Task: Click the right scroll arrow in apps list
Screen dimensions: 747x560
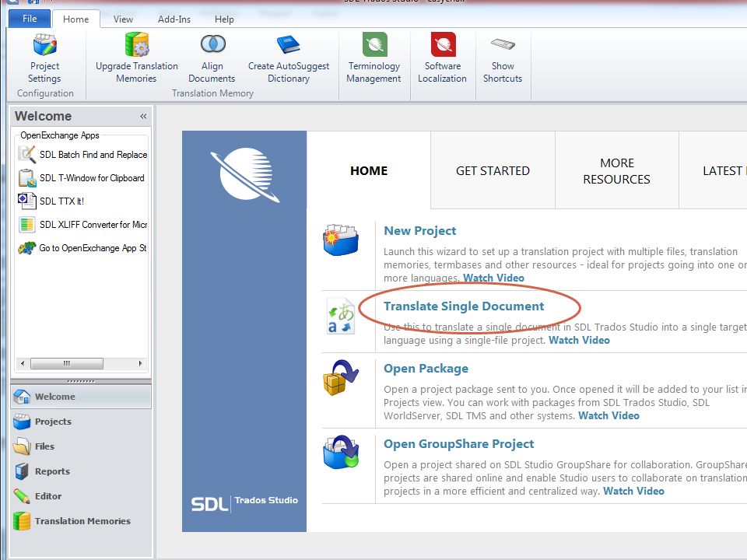Action: pos(140,363)
